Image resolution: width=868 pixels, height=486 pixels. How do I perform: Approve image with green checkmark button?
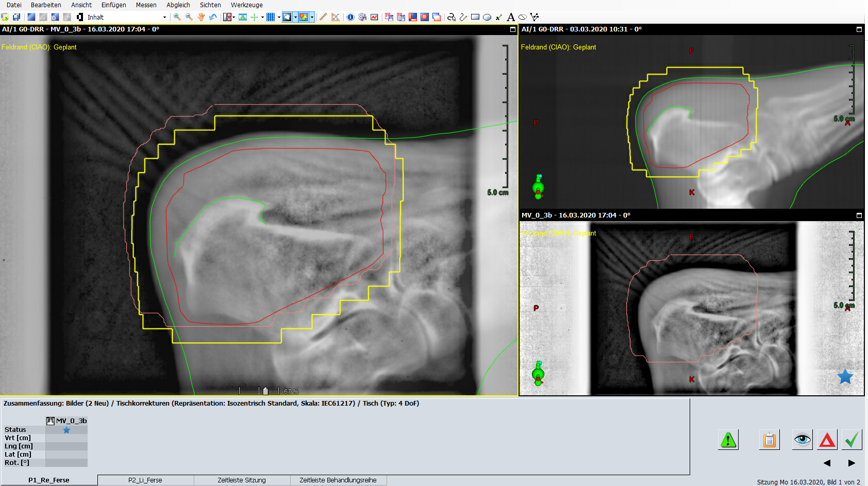(852, 440)
